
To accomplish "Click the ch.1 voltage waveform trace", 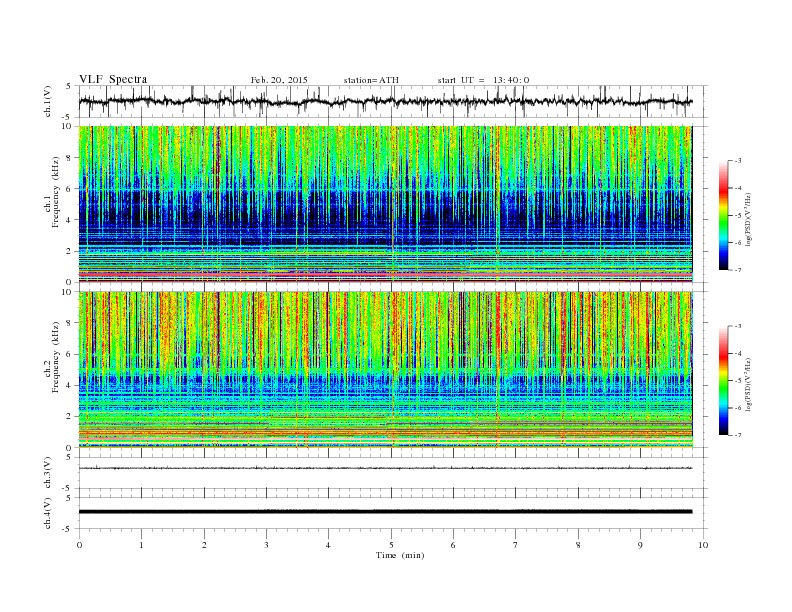I will [x=385, y=101].
